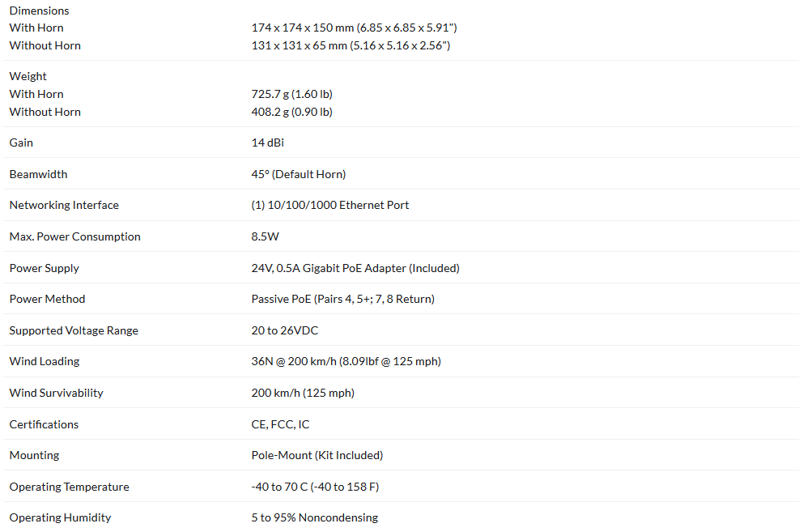Click the Weight heading
Screen dimensions: 799x532
click(x=28, y=76)
